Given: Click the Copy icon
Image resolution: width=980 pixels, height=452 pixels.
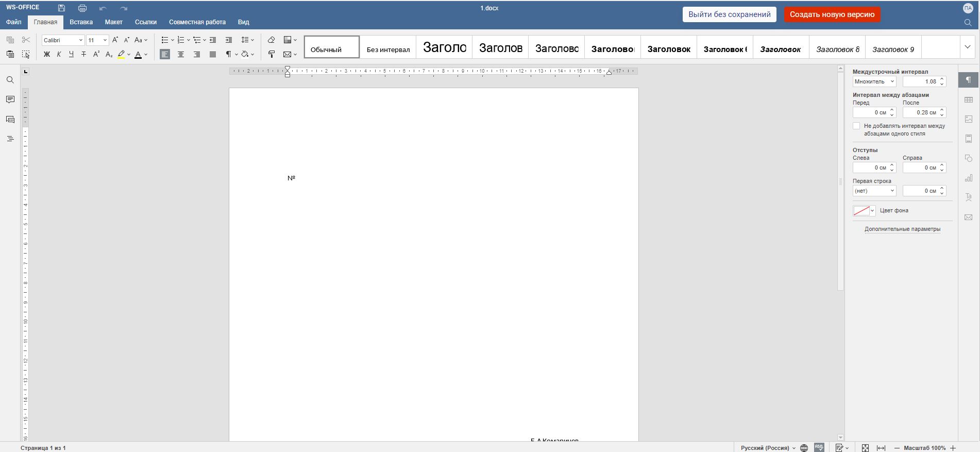Looking at the screenshot, I should [x=10, y=40].
